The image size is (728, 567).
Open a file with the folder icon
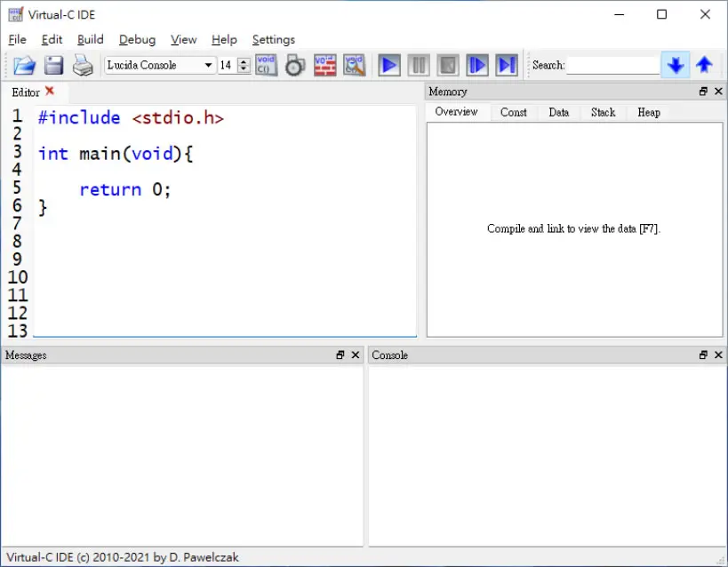[x=25, y=65]
